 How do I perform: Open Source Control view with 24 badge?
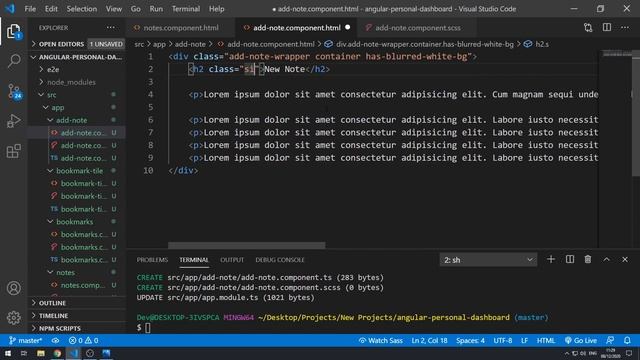(14, 91)
